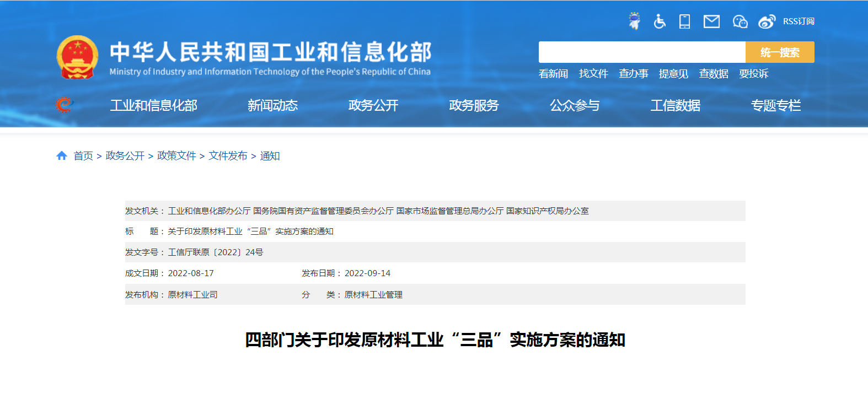Viewport: 868px width, 393px height.
Task: Click the envelope mail icon
Action: tap(711, 21)
